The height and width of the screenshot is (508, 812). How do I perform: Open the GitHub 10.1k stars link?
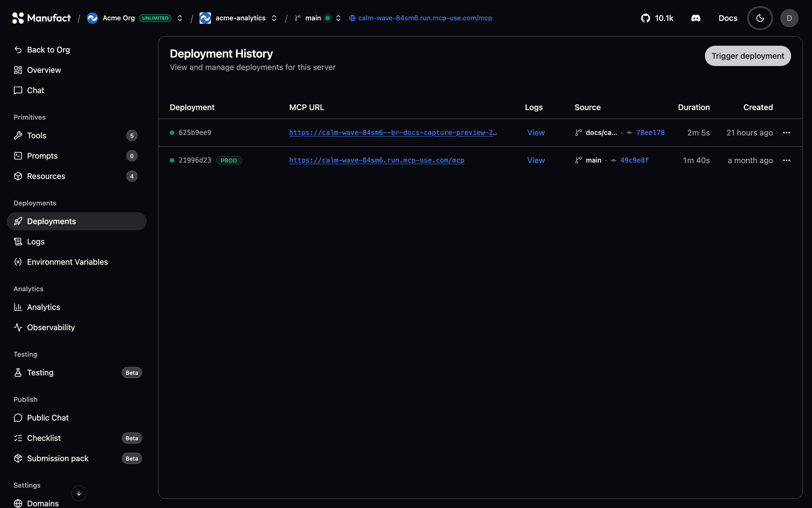[x=657, y=18]
